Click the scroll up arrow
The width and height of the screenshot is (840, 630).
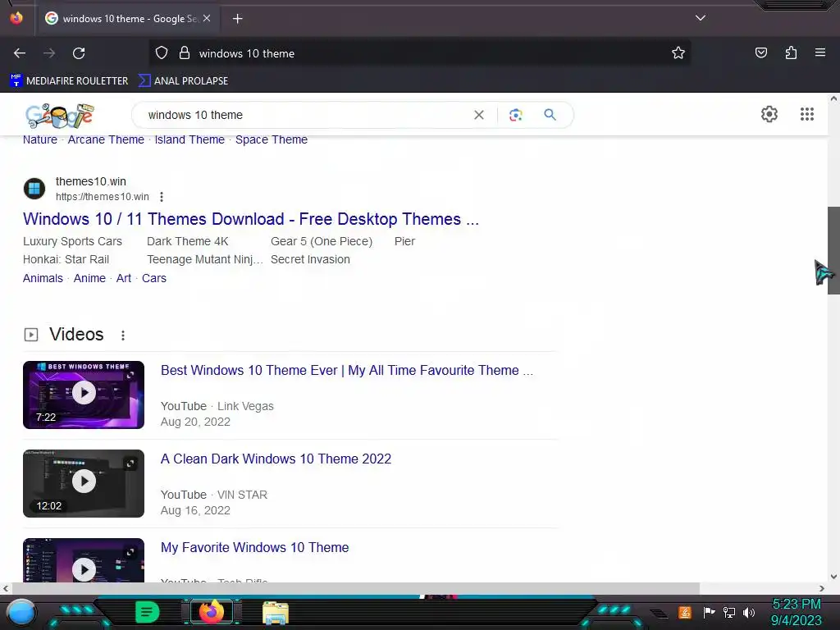tap(833, 99)
